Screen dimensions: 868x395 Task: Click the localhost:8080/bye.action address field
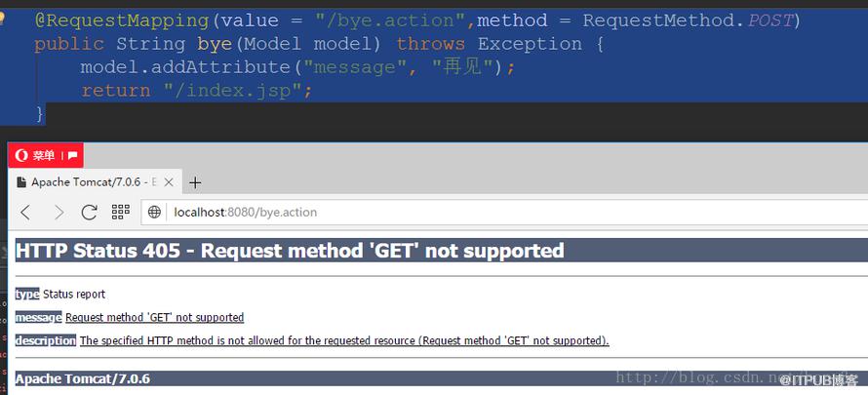504,212
